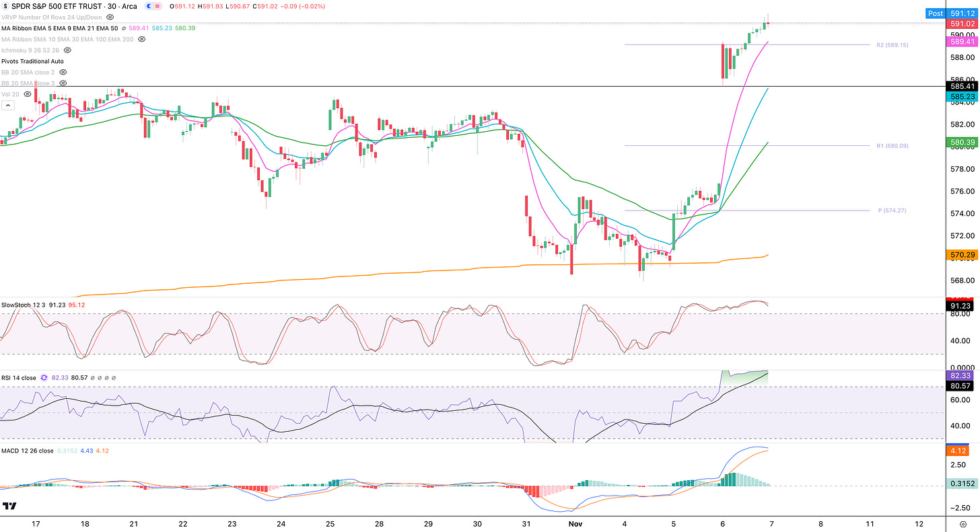This screenshot has height=532, width=980.
Task: Unhide MA Ribbon SMA 10 with eye icon
Action: pos(141,39)
